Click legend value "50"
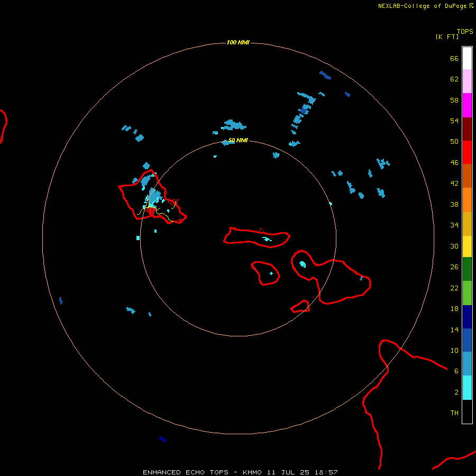 454,141
